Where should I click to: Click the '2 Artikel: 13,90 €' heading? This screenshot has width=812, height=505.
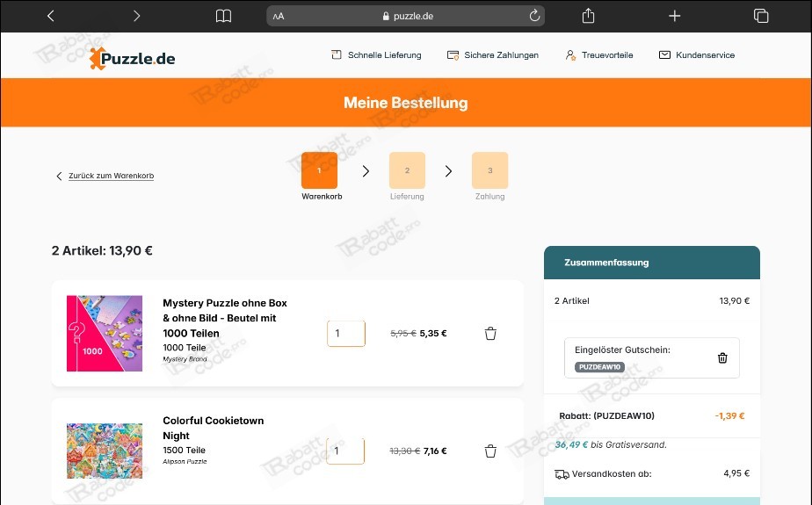coord(102,251)
